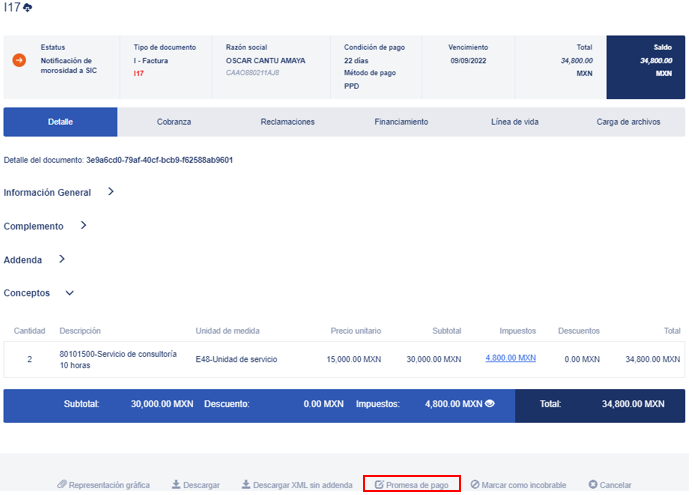Click the Cancelar circle-x icon

point(593,484)
